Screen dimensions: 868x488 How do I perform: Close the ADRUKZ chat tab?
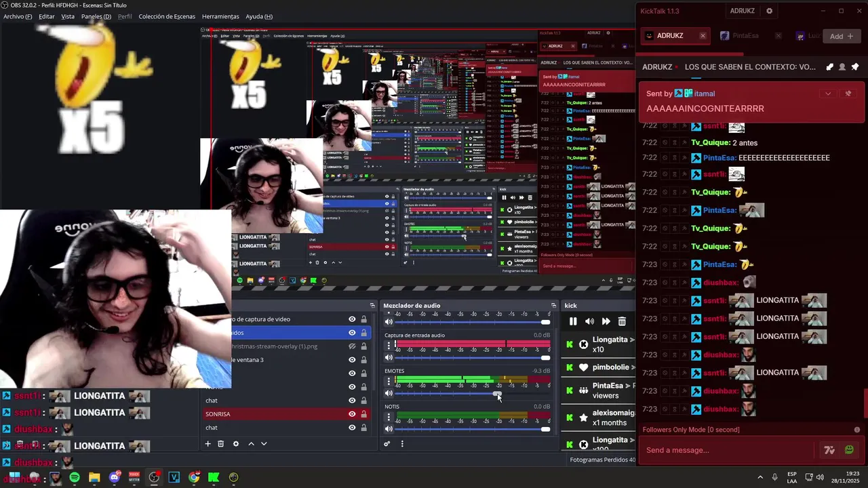click(x=703, y=36)
